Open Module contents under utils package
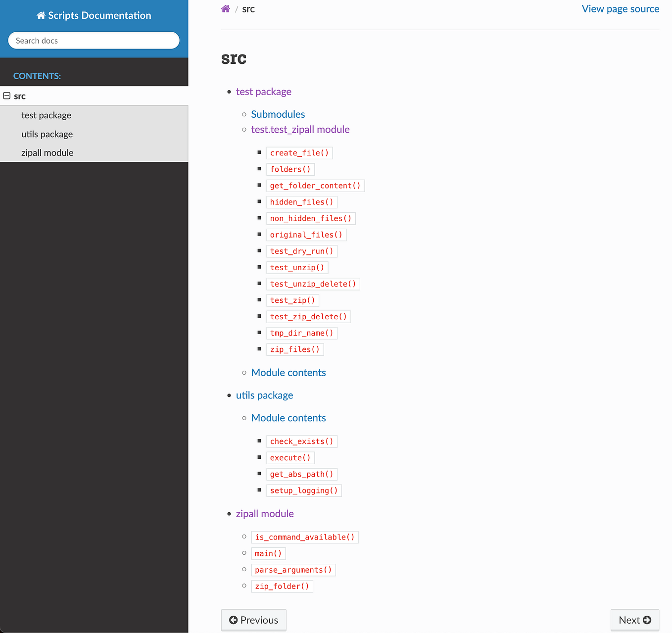 pos(288,418)
